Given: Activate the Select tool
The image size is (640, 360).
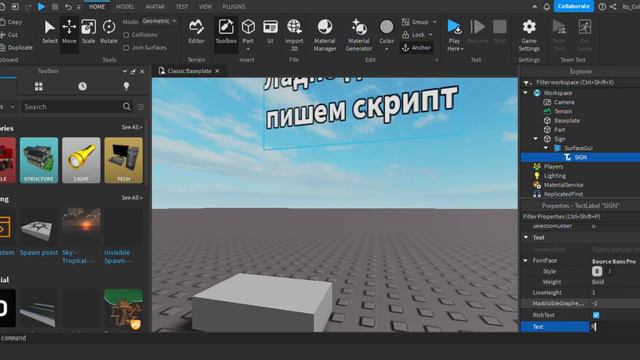Looking at the screenshot, I should (x=50, y=32).
